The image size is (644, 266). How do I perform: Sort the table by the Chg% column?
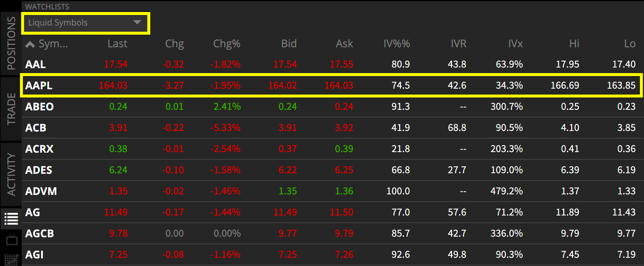(226, 44)
